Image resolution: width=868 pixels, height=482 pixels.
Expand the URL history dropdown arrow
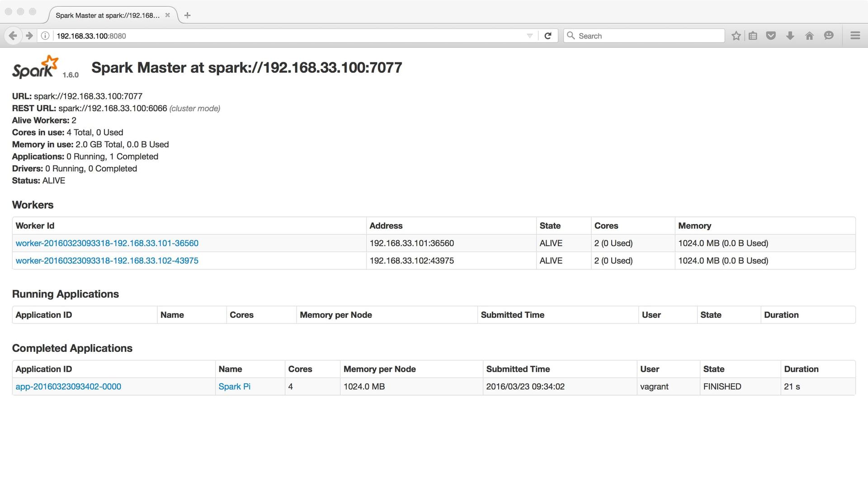click(x=529, y=36)
